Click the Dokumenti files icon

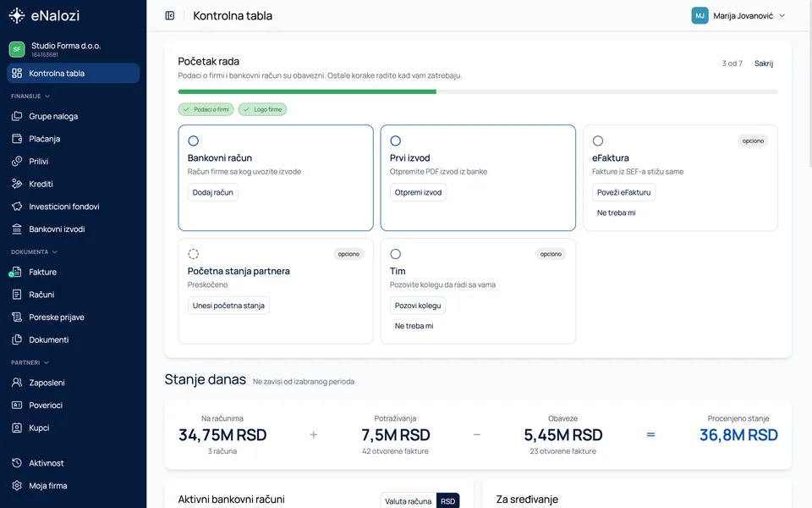point(17,340)
